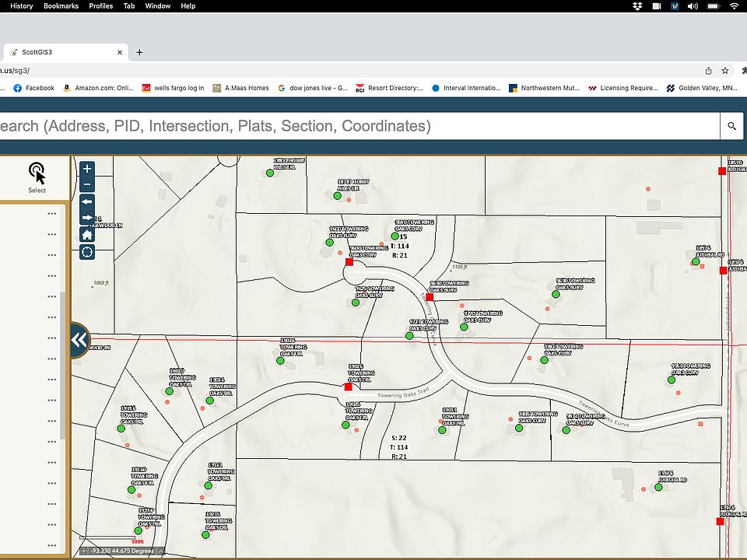Open a new browser tab

[140, 52]
